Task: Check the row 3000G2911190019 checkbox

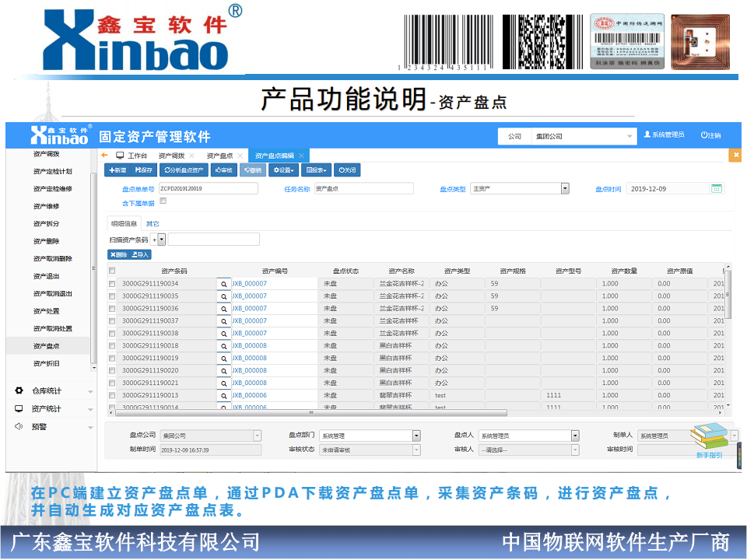Action: click(x=112, y=358)
